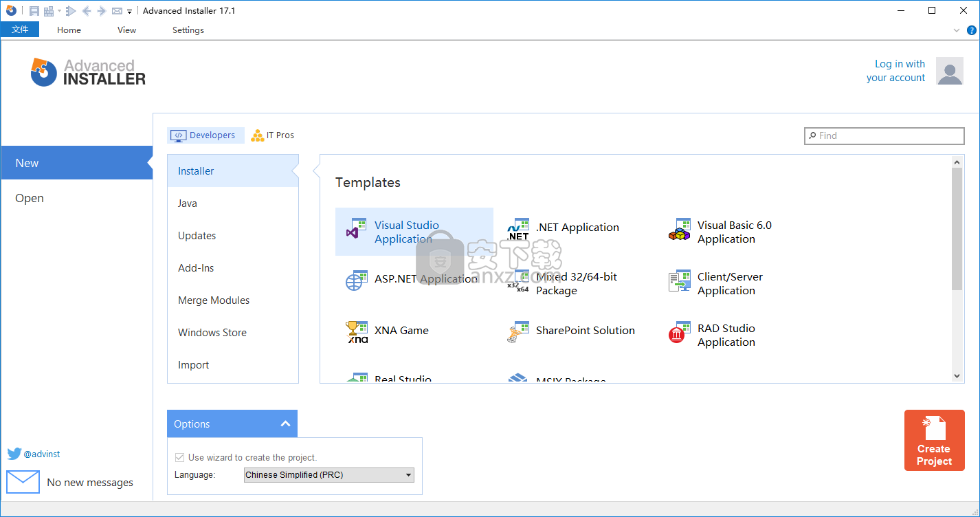Click the Templates scrollbar down arrow
The image size is (980, 517).
[957, 376]
